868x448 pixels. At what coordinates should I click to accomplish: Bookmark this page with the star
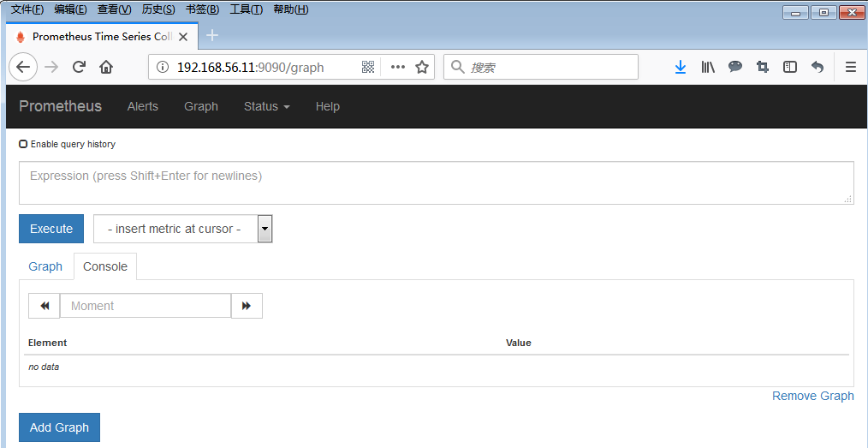[422, 67]
